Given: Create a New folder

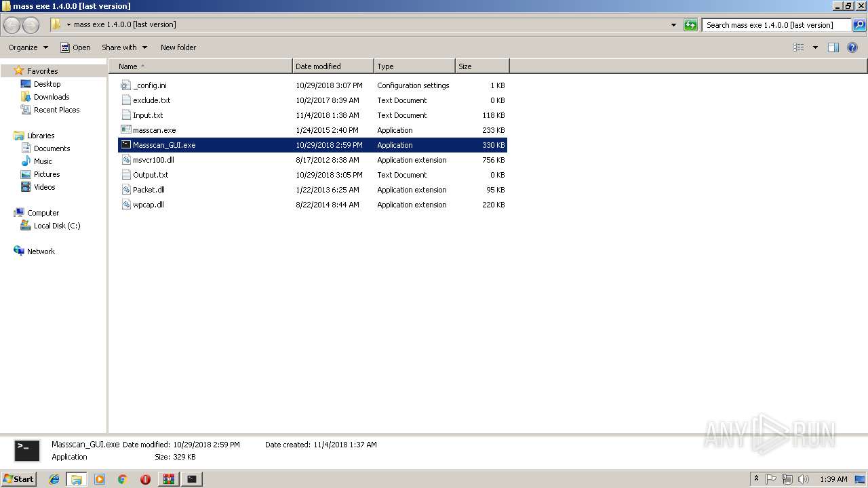Looking at the screenshot, I should pyautogui.click(x=178, y=47).
